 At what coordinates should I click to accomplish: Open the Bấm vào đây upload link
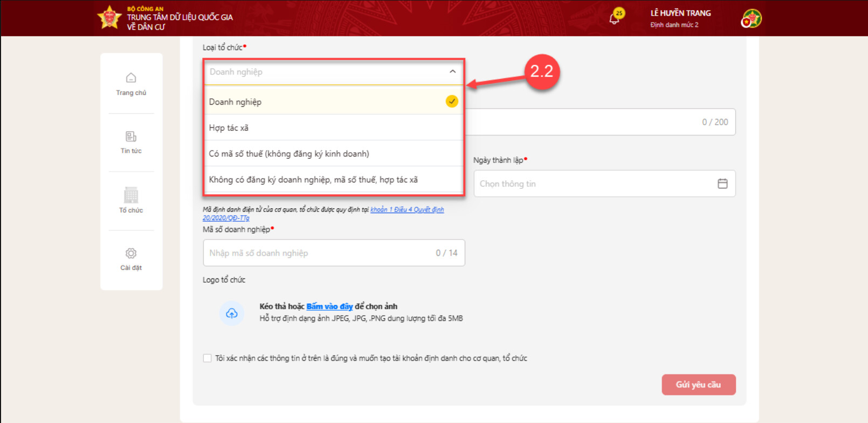click(329, 306)
